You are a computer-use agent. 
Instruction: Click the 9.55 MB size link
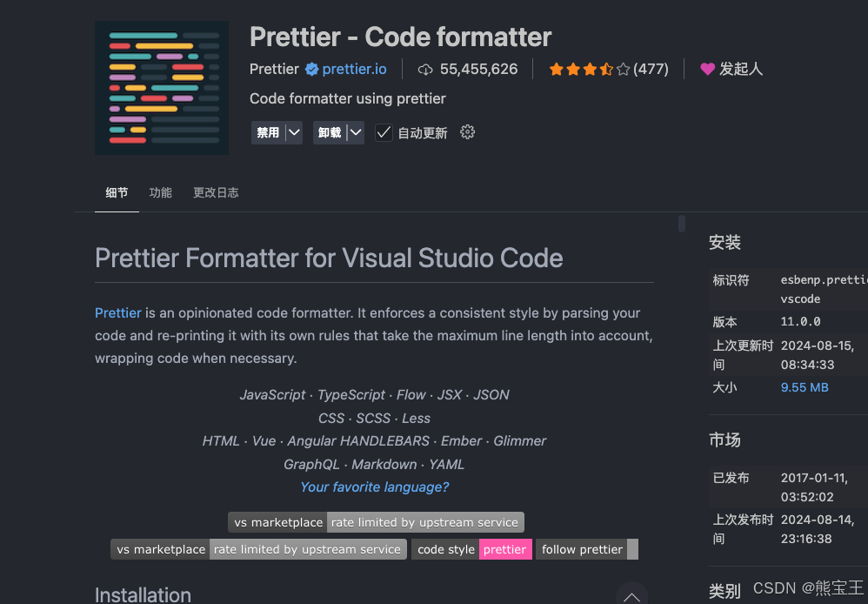tap(805, 387)
